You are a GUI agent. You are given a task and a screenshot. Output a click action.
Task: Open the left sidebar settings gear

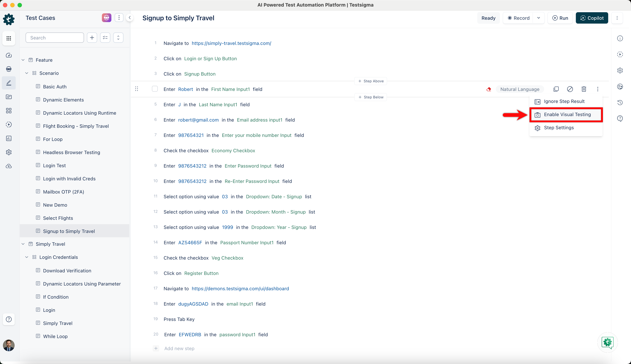coord(9,152)
